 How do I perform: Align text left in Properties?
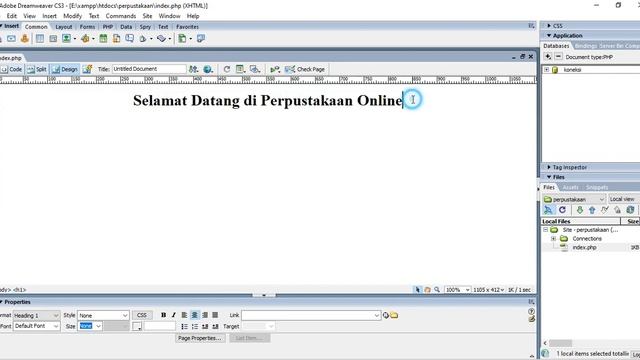(x=184, y=315)
